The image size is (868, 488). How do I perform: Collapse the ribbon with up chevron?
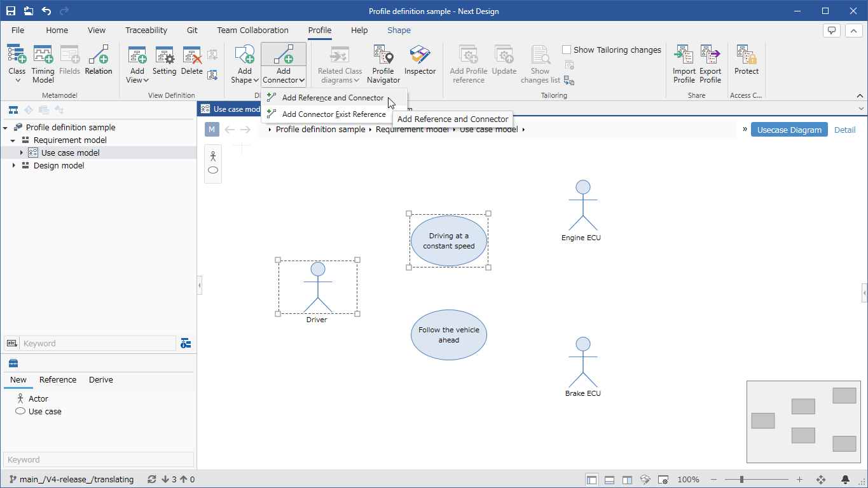860,95
